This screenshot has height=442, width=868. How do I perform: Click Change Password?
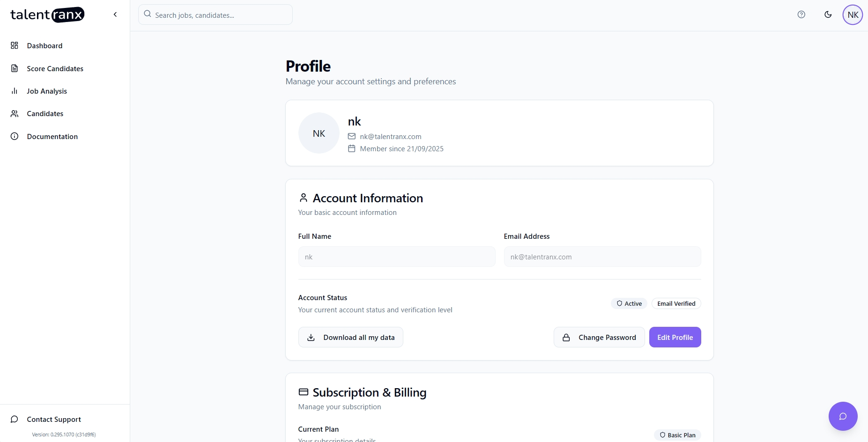[599, 337]
